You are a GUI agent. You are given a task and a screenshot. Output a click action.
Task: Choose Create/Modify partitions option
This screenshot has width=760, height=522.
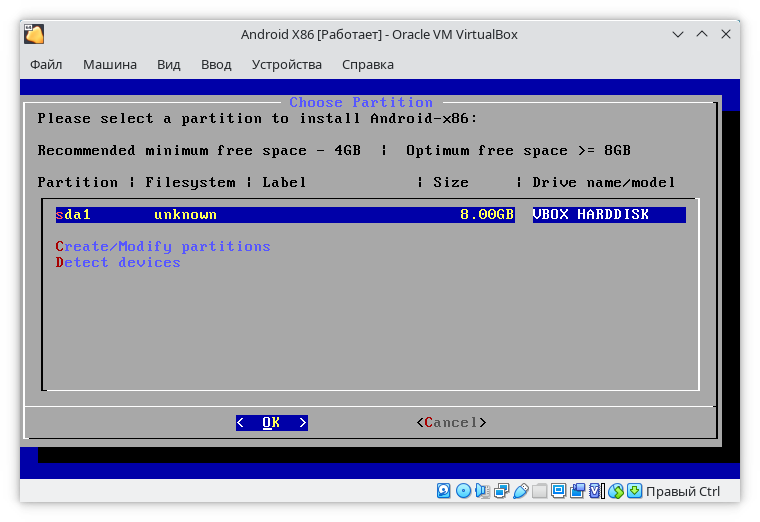[163, 247]
